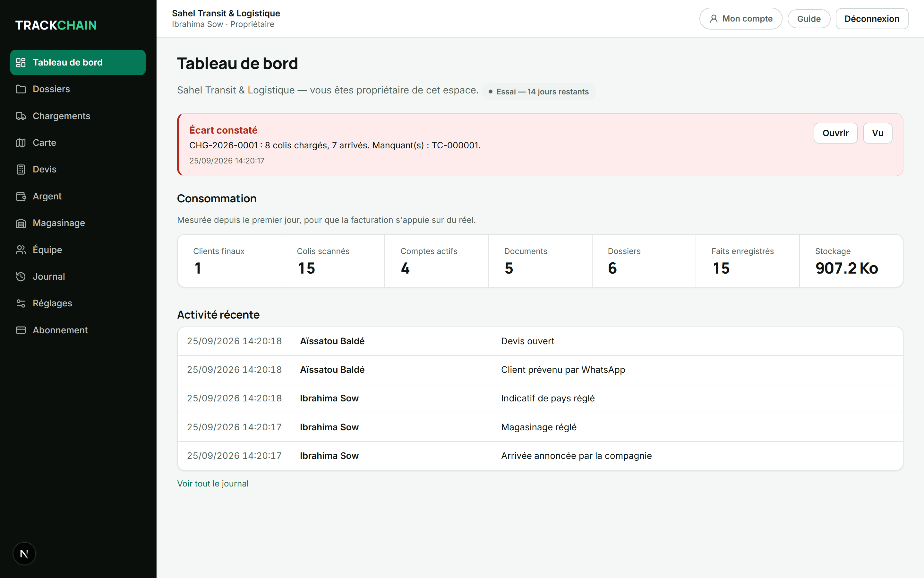Click the Magasinage warehouse icon
The image size is (924, 578).
point(21,223)
